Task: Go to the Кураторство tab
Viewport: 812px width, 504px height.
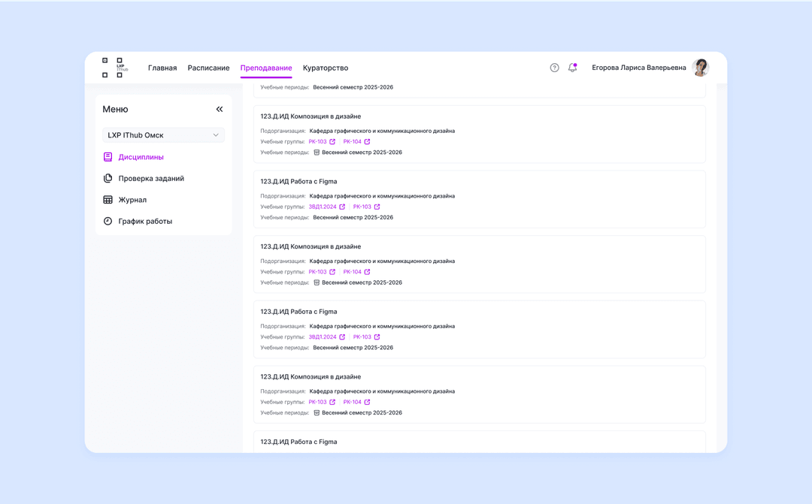Action: [326, 68]
